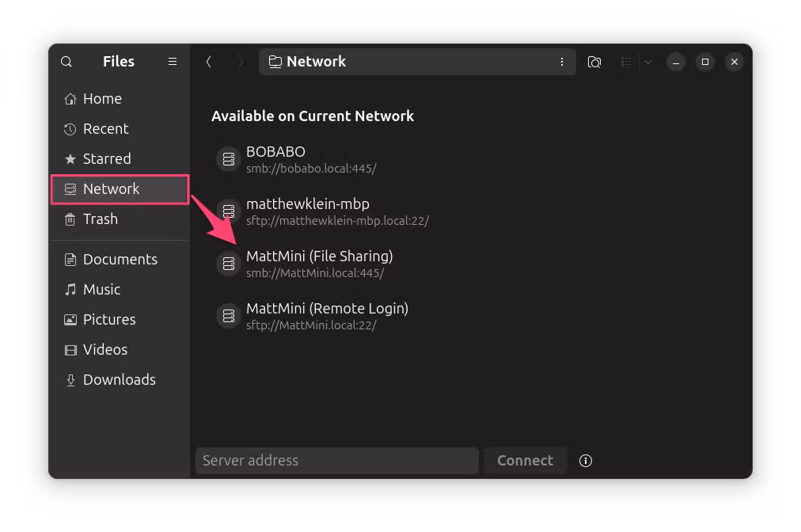Open Videos folder in the sidebar

tap(120, 350)
